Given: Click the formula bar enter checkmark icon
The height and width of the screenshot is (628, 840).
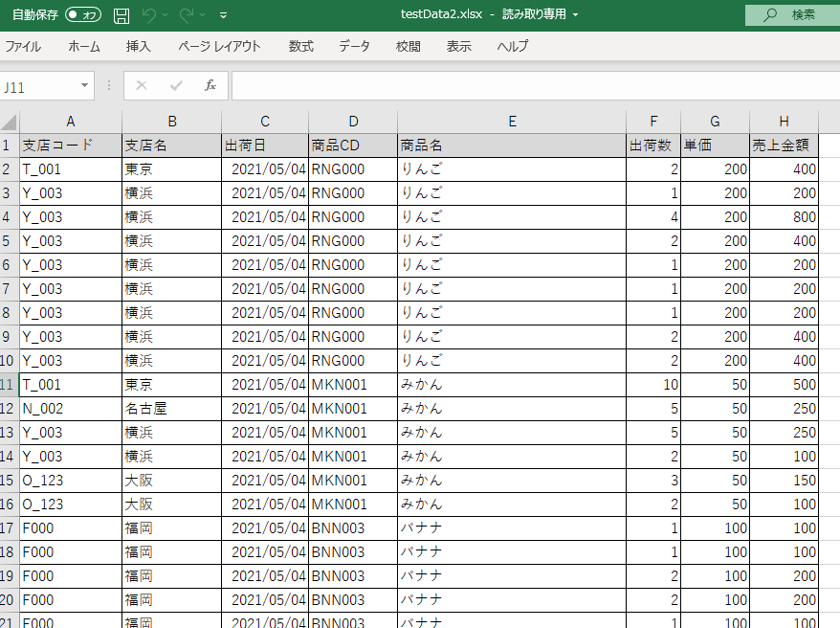Looking at the screenshot, I should pos(176,86).
